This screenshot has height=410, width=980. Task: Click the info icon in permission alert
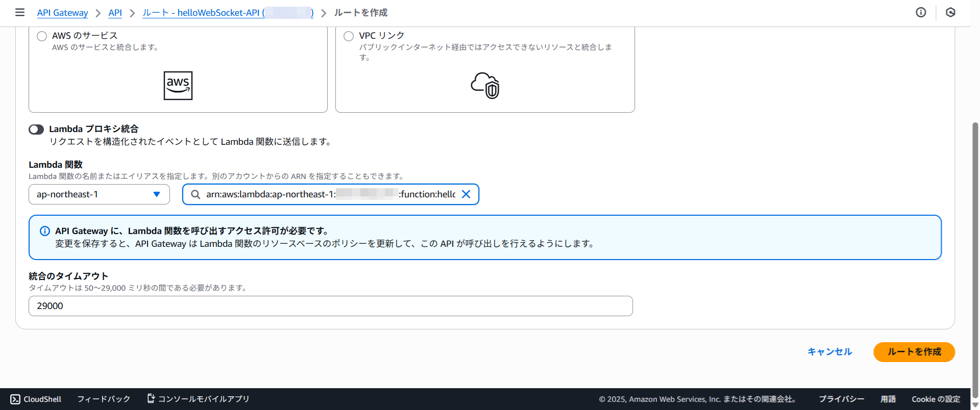[x=45, y=231]
